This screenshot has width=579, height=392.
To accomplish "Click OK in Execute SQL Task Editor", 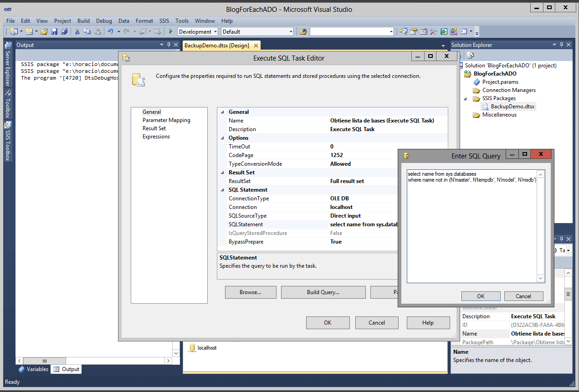I will [328, 323].
